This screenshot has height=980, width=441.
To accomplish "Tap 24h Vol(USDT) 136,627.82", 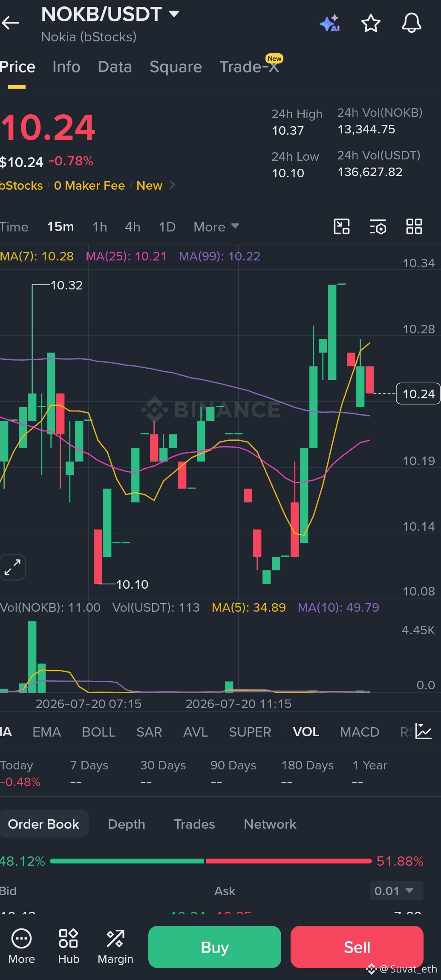I will 370,172.
